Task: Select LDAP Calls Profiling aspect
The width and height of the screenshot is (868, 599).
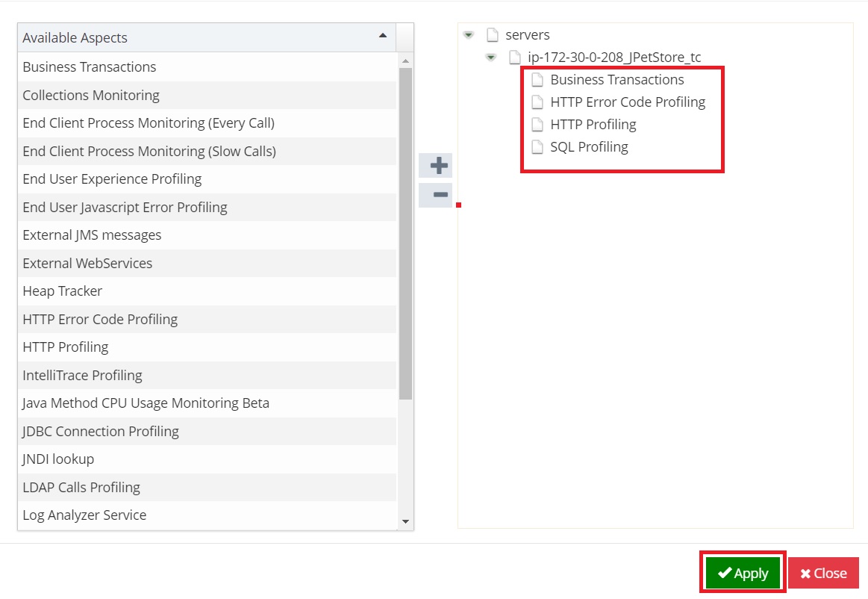Action: pos(207,487)
